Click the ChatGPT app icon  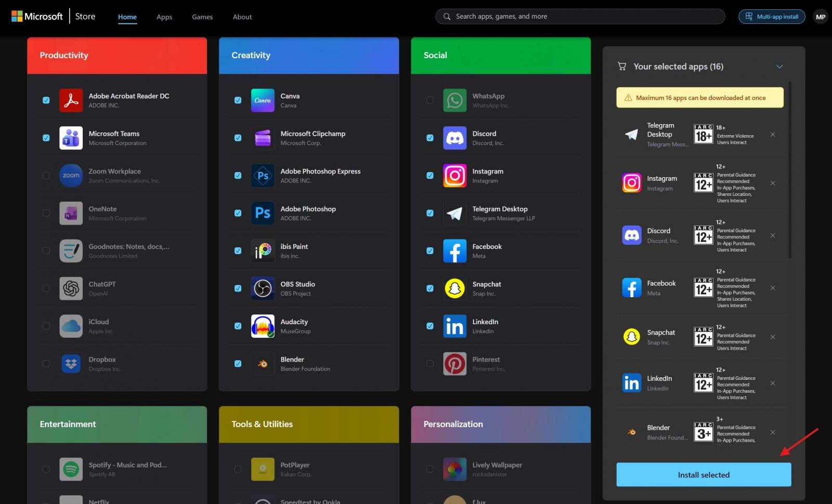71,288
